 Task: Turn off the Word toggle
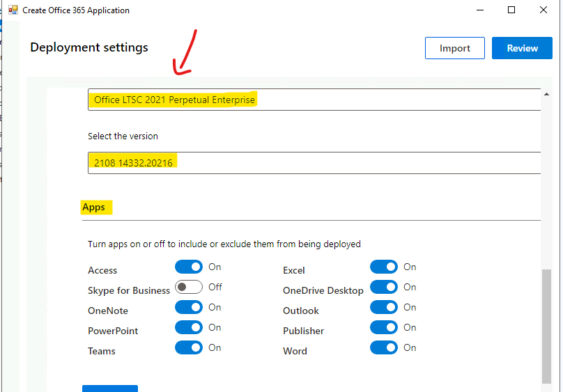(384, 347)
